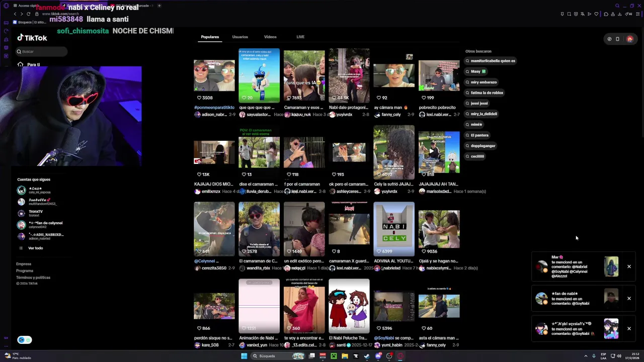Switch to the Videos tab
644x362 pixels.
270,37
